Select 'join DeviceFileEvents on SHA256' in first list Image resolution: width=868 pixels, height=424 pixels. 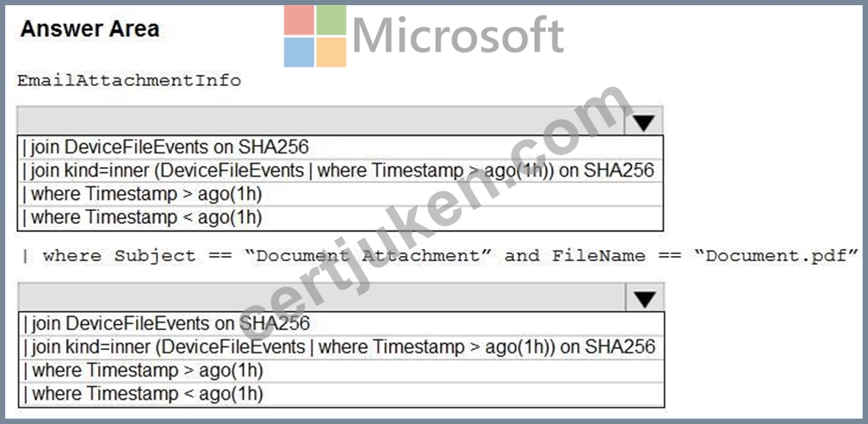(x=340, y=147)
